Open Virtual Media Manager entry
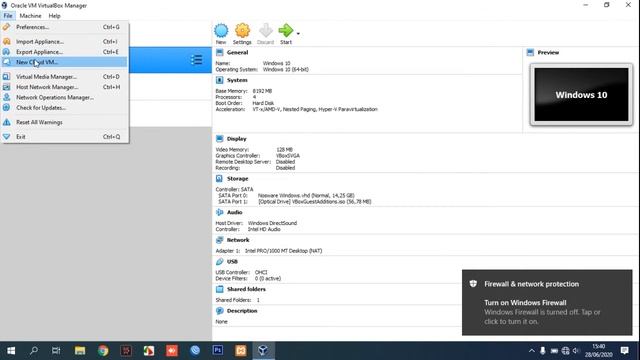The height and width of the screenshot is (360, 640). 64,77
